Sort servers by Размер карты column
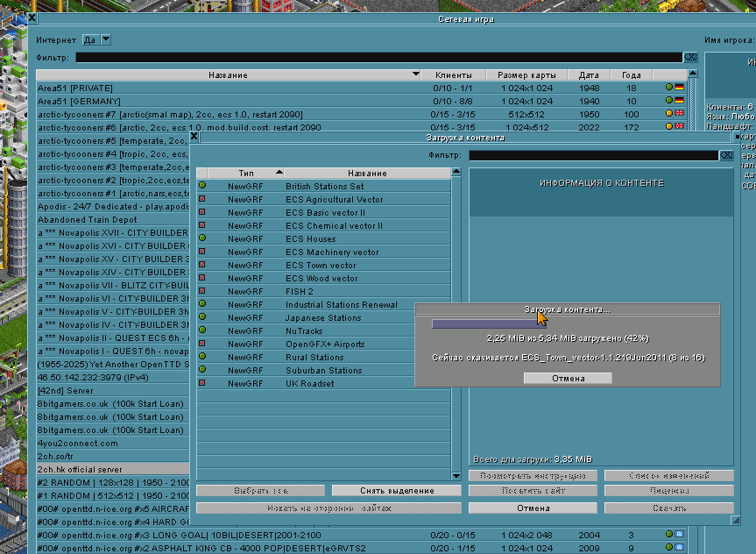 pos(526,75)
